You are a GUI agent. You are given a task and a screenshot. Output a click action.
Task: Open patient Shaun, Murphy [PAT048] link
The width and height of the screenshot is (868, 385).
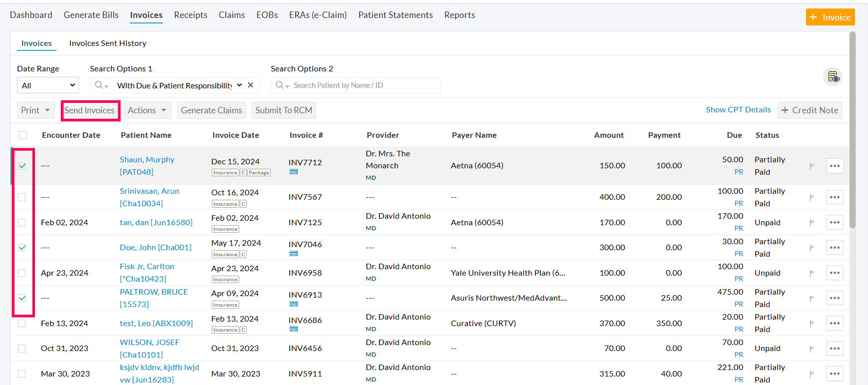(147, 166)
